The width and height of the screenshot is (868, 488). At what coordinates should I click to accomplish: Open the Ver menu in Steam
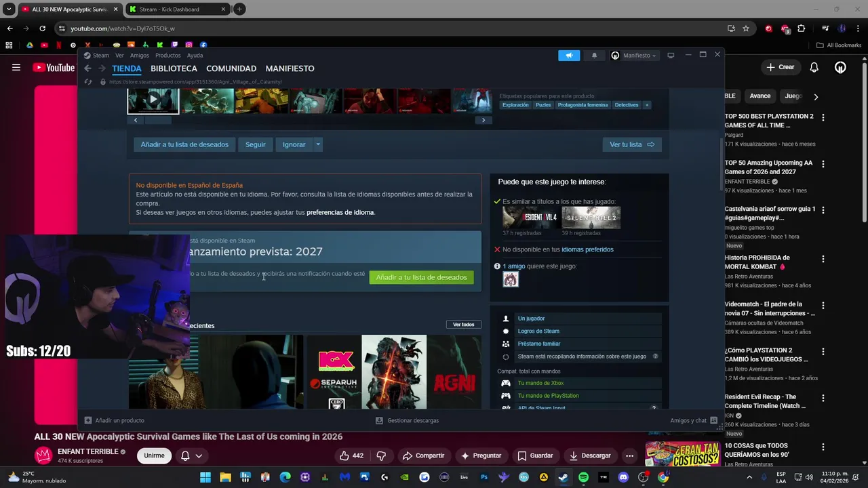[119, 56]
